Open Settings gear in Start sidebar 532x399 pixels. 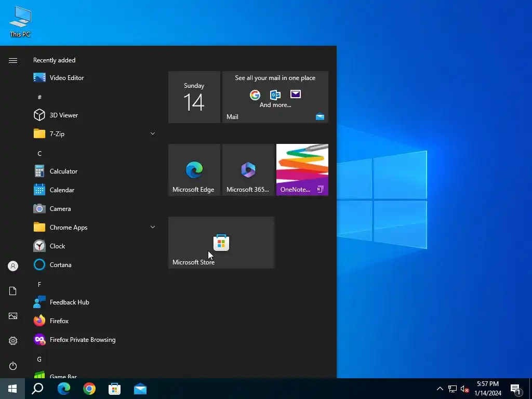coord(13,341)
